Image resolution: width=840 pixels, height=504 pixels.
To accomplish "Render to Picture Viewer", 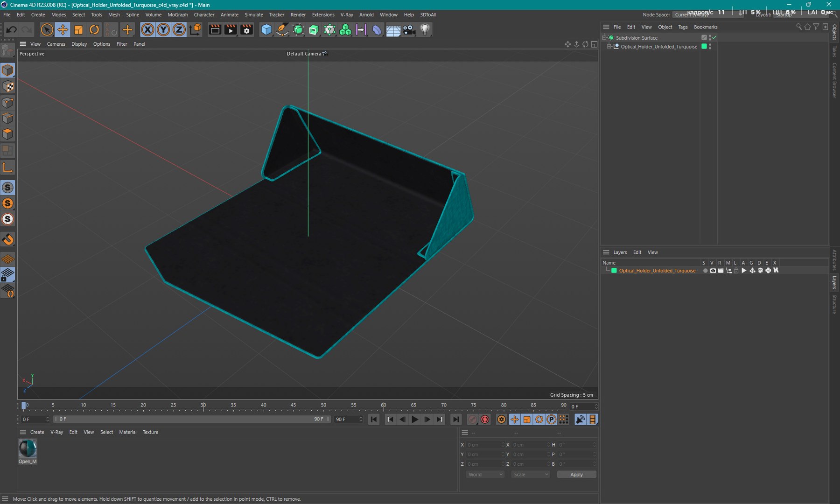I will tap(231, 30).
